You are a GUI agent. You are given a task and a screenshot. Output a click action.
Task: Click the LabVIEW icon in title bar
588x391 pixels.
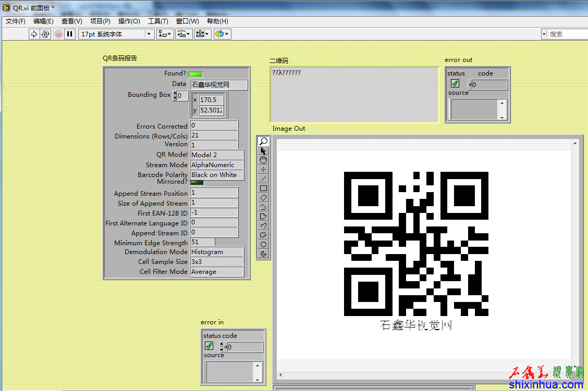click(x=6, y=7)
